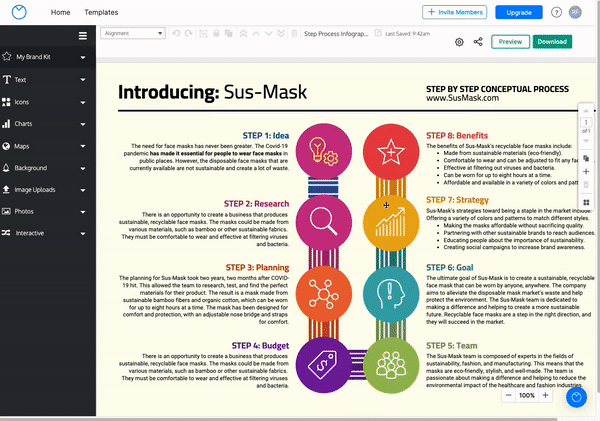Add a new page with plus icon

pyautogui.click(x=586, y=171)
